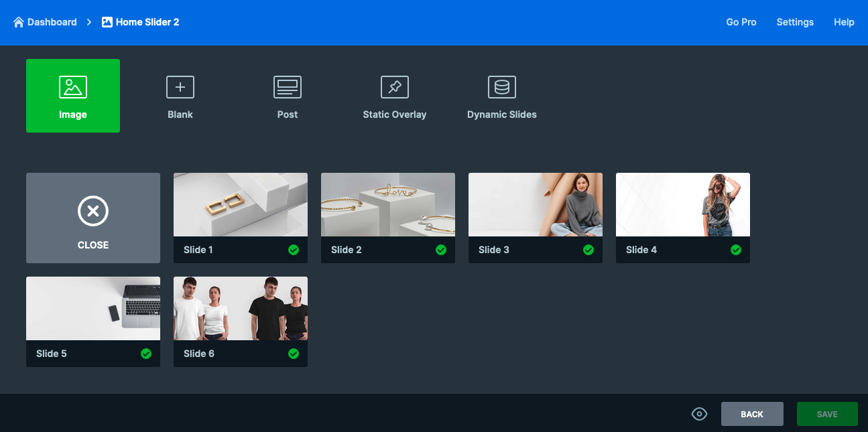The image size is (868, 432).
Task: Toggle the green checkmark on Slide 1
Action: [x=294, y=250]
